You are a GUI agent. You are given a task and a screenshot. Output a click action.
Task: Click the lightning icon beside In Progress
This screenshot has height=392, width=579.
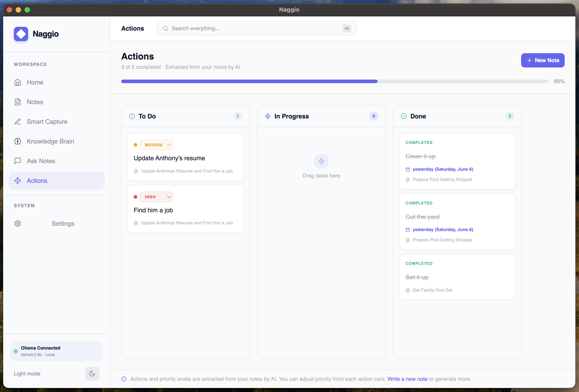coord(268,116)
